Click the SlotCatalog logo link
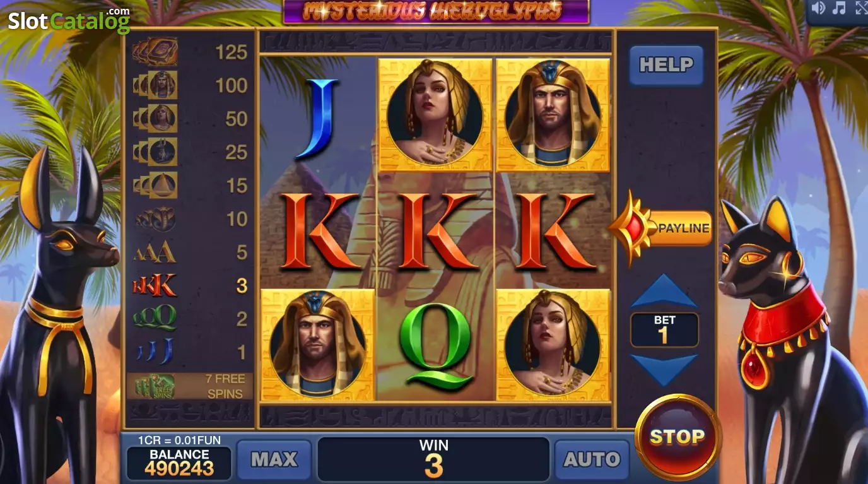The width and height of the screenshot is (868, 484). pyautogui.click(x=69, y=20)
